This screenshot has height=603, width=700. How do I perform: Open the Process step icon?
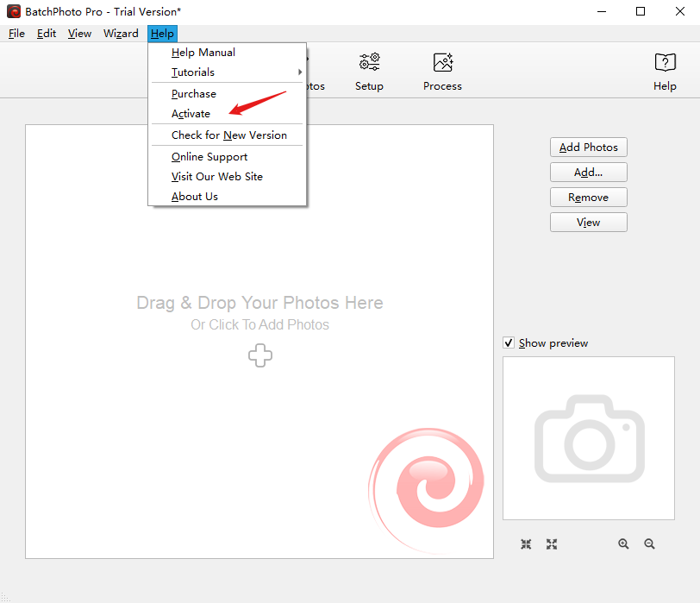pyautogui.click(x=443, y=62)
